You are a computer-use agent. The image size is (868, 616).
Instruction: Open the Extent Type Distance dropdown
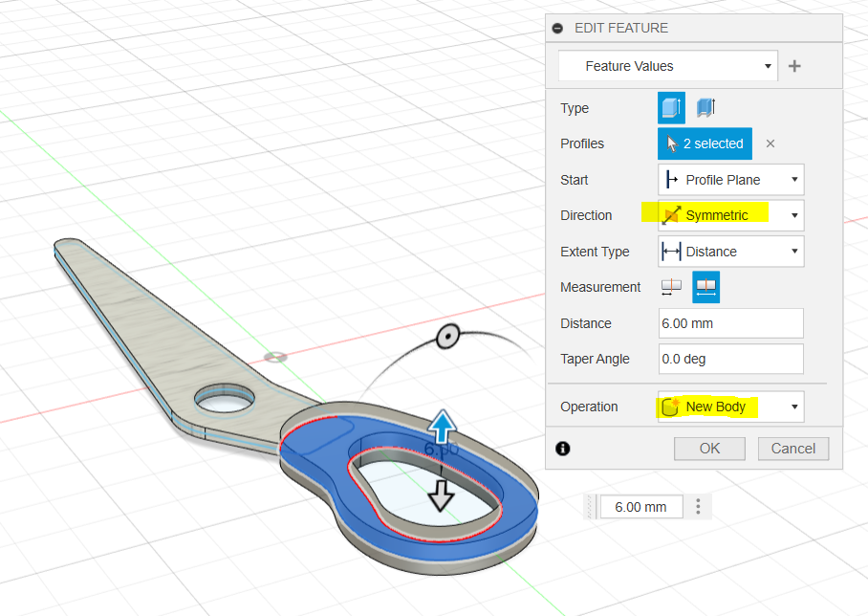click(x=730, y=252)
